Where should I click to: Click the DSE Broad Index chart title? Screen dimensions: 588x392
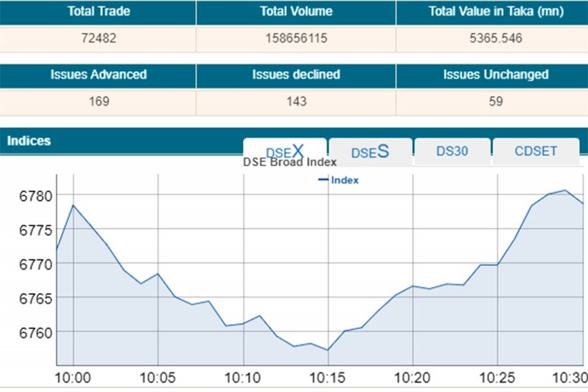[289, 162]
